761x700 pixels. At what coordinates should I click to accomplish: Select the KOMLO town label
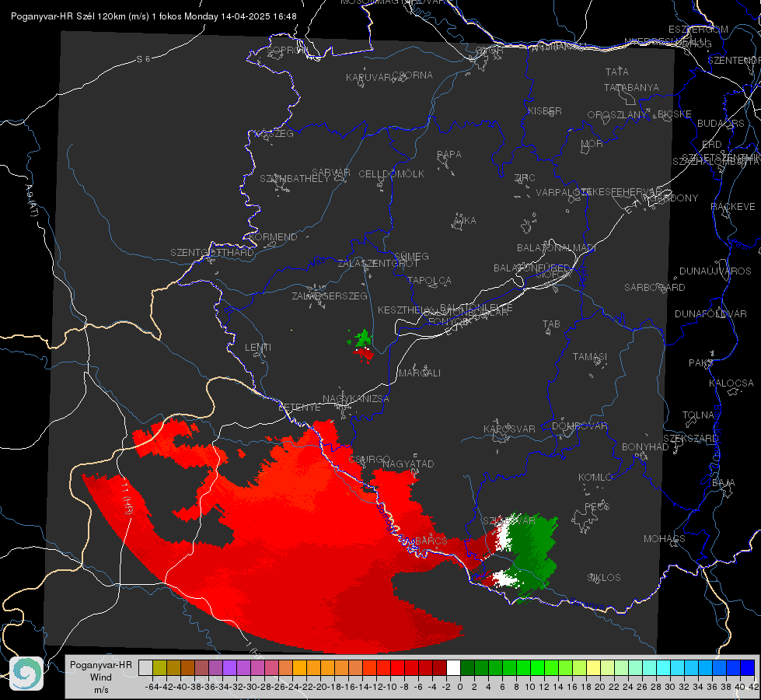595,478
